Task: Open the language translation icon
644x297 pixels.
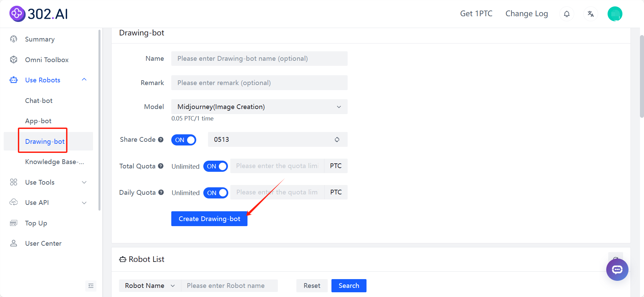Action: click(x=590, y=14)
